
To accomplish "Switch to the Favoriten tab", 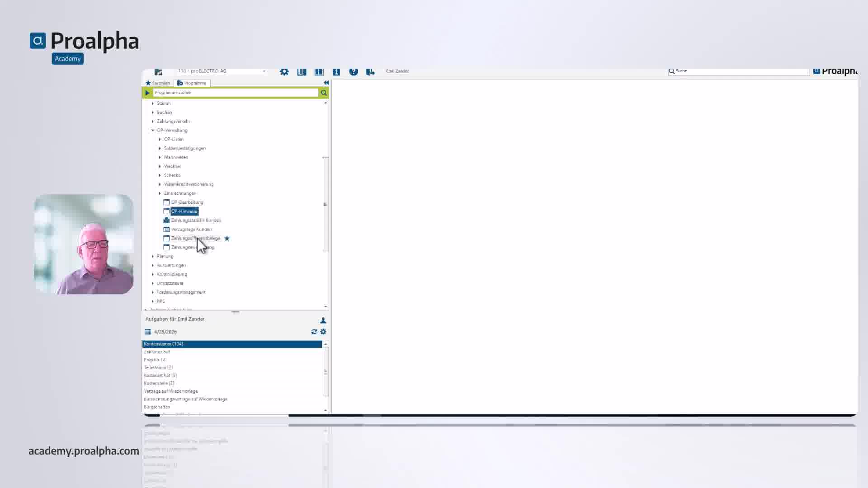I will click(158, 83).
